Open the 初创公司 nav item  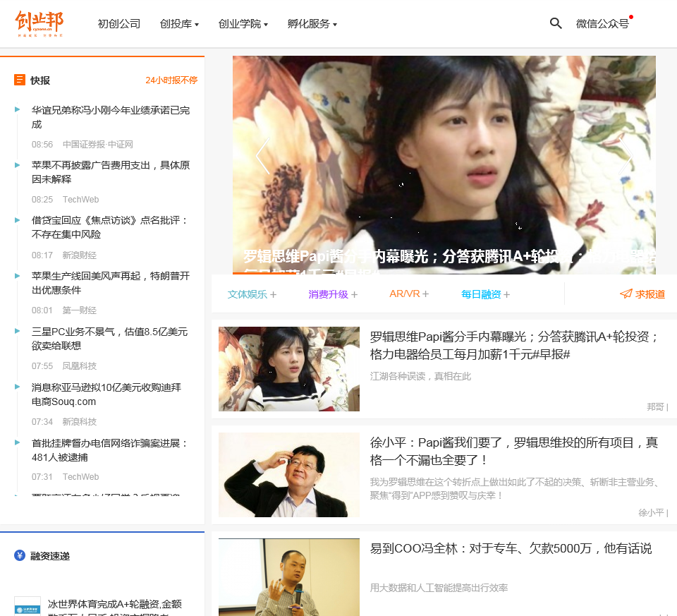119,24
